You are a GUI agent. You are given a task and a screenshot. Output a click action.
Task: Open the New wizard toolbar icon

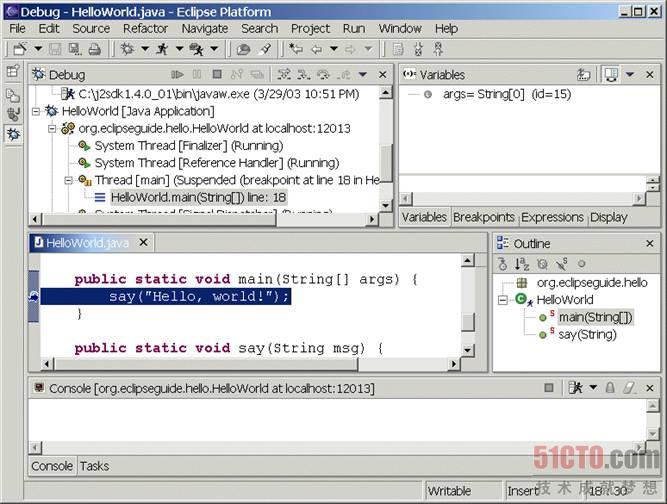[20, 49]
